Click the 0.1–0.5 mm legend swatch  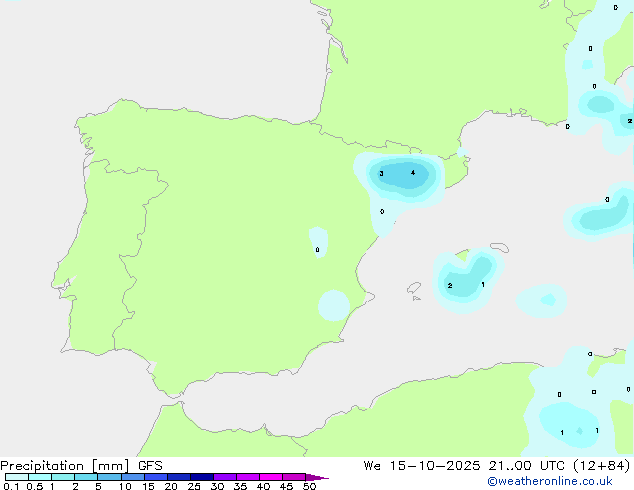17,477
